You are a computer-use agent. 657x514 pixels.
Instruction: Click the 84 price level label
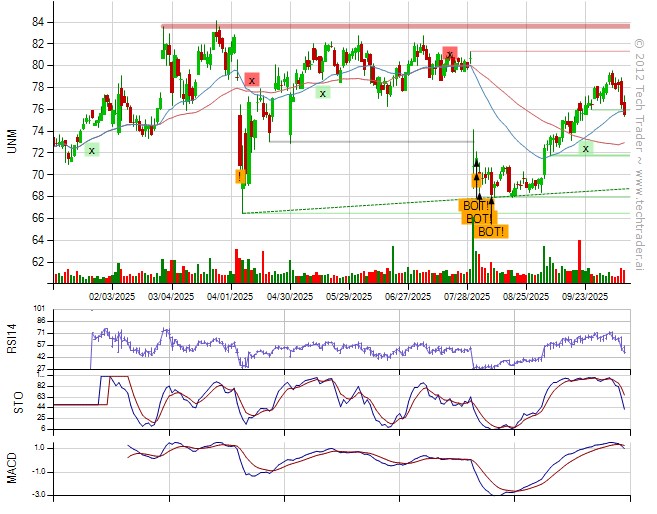coord(38,21)
